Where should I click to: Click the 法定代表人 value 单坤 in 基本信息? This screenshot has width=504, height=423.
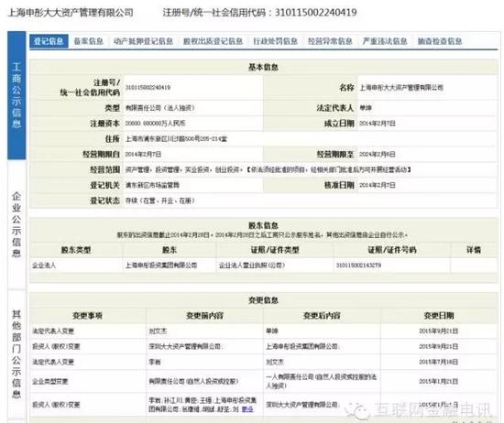click(366, 108)
